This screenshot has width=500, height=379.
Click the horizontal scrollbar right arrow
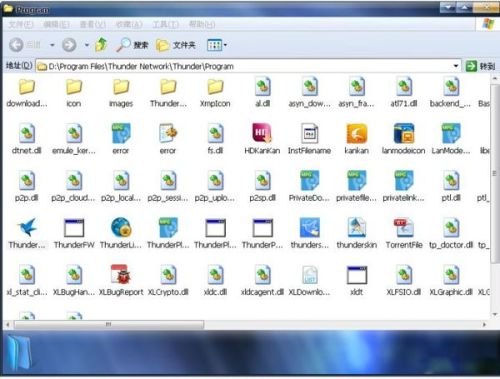coord(484,324)
